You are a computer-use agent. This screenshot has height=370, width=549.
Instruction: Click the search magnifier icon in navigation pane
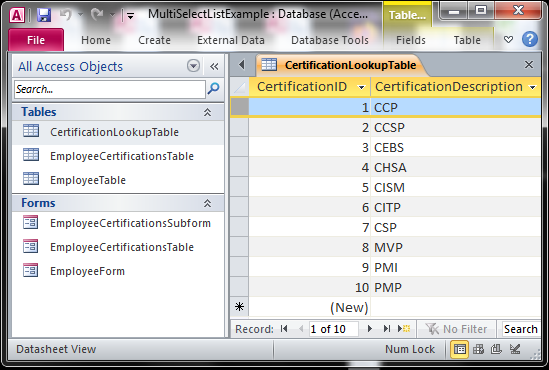pos(213,89)
